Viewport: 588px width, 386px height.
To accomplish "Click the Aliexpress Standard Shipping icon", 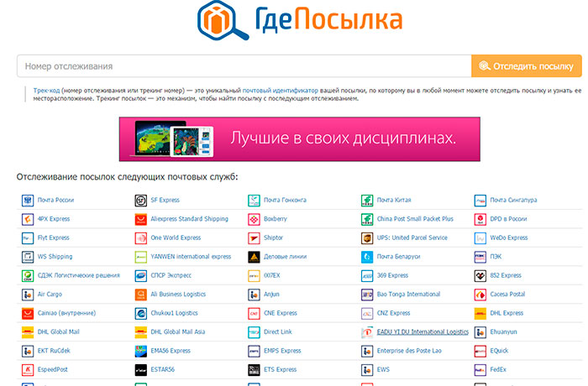I will coord(141,219).
